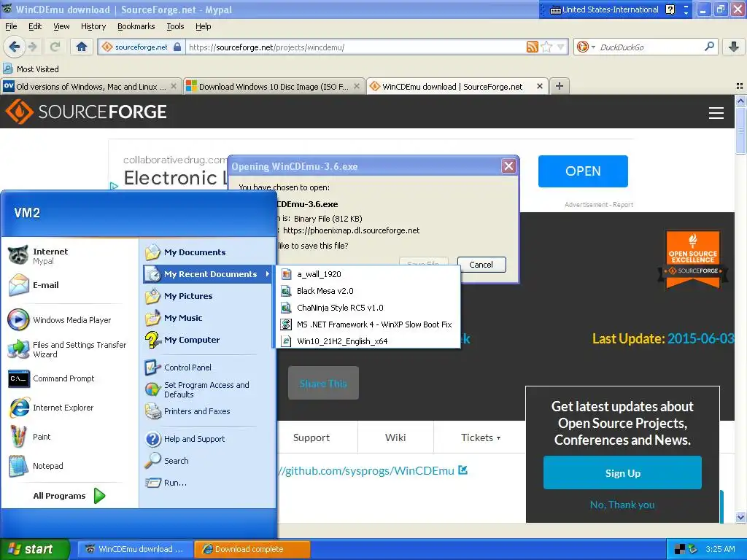Click the Start button on the taskbar

[x=34, y=549]
